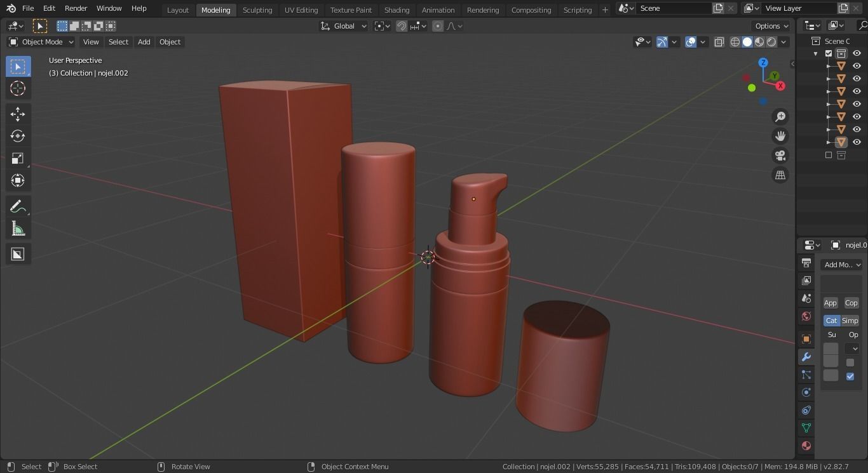This screenshot has width=868, height=473.
Task: Toggle viewport overlays button
Action: pyautogui.click(x=691, y=42)
